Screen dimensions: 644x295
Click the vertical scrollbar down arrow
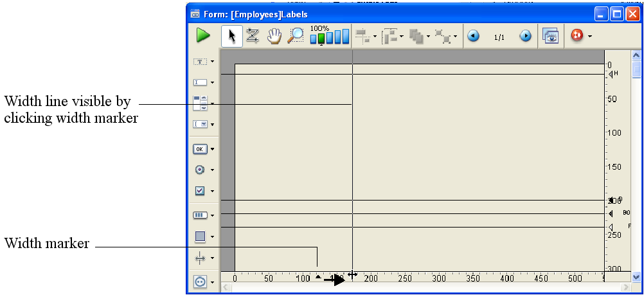click(636, 276)
